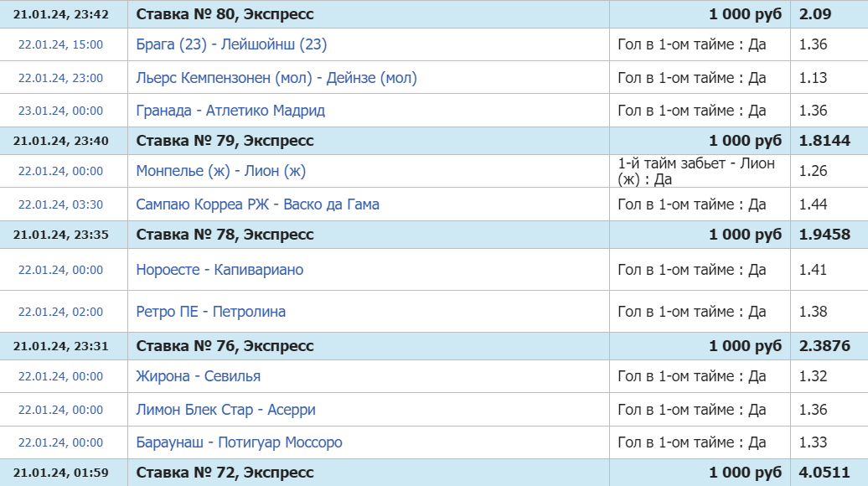
Task: Open the Брага (23) - Лейшойнш (23) match link
Action: 231,44
